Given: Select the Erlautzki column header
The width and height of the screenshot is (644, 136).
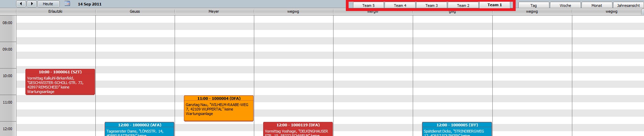Looking at the screenshot, I should [x=56, y=11].
